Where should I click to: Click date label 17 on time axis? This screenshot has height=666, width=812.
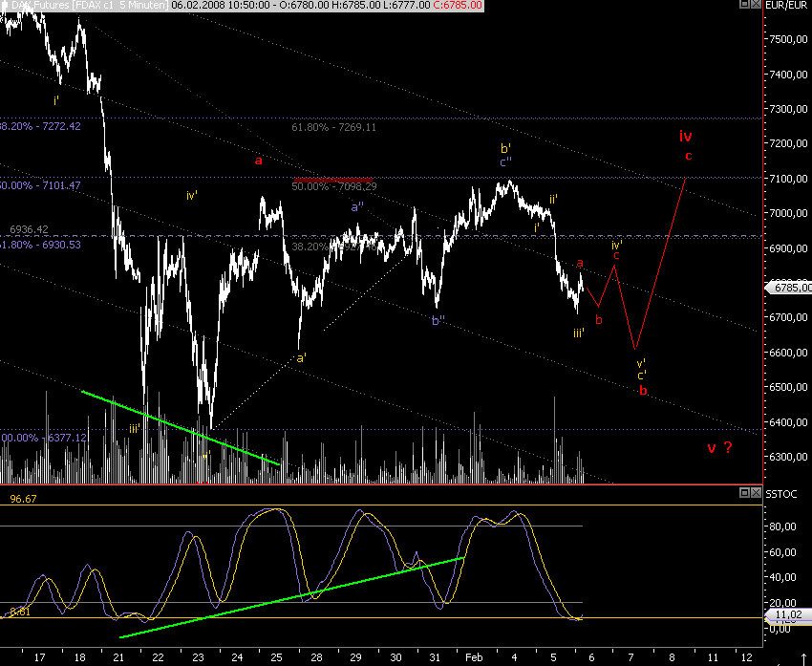click(39, 657)
